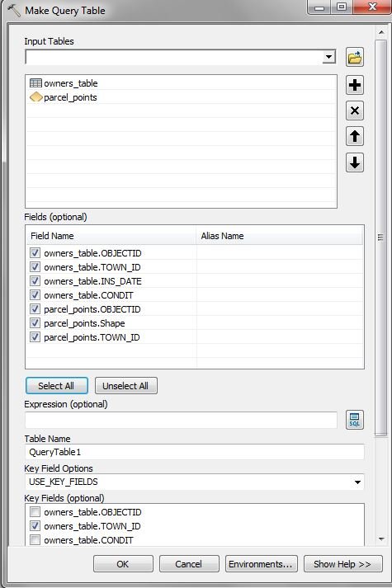This screenshot has width=392, height=588.
Task: Move the table down with the down arrow
Action: click(355, 162)
